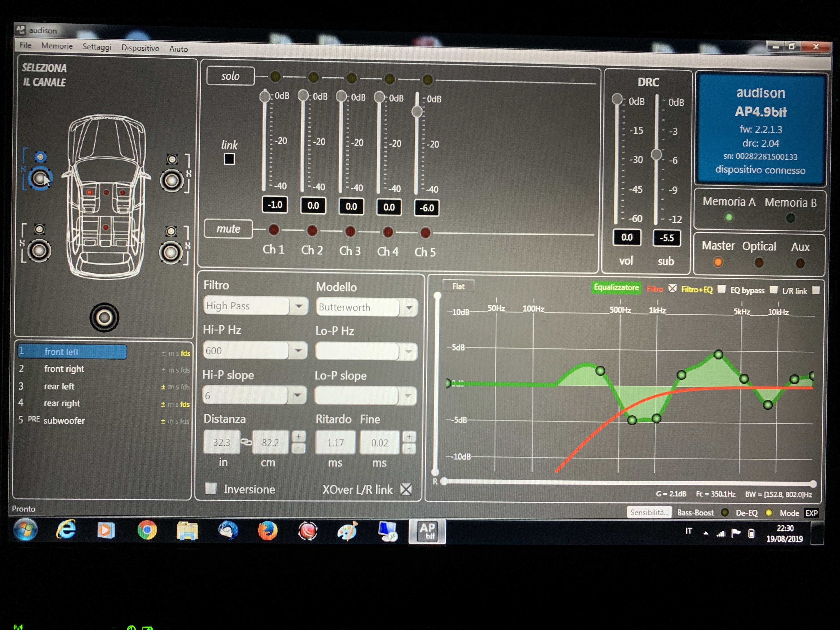840x630 pixels.
Task: Click the Ch 5 level fader handle
Action: 417,111
